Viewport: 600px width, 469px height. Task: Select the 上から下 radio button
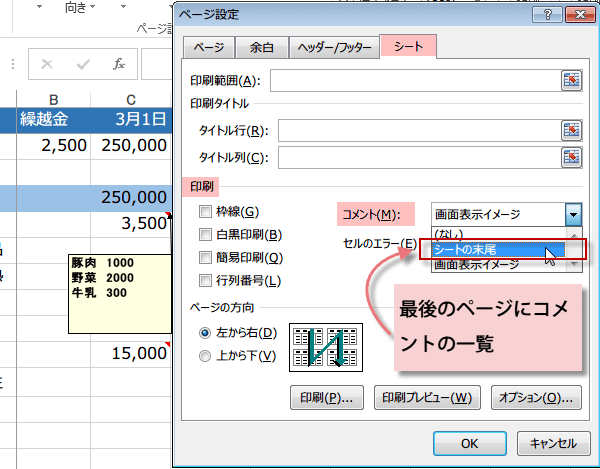pyautogui.click(x=206, y=356)
